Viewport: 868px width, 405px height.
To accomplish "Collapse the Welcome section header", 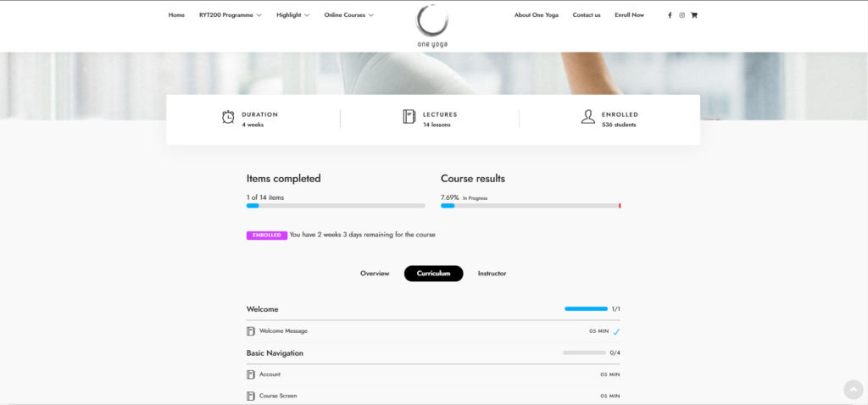I will point(433,309).
